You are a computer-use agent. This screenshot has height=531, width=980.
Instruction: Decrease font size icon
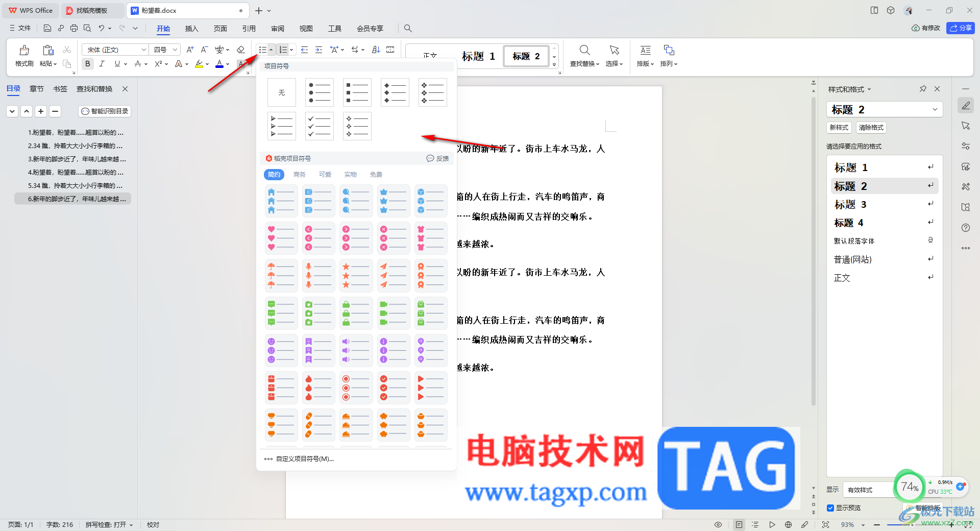[x=204, y=50]
